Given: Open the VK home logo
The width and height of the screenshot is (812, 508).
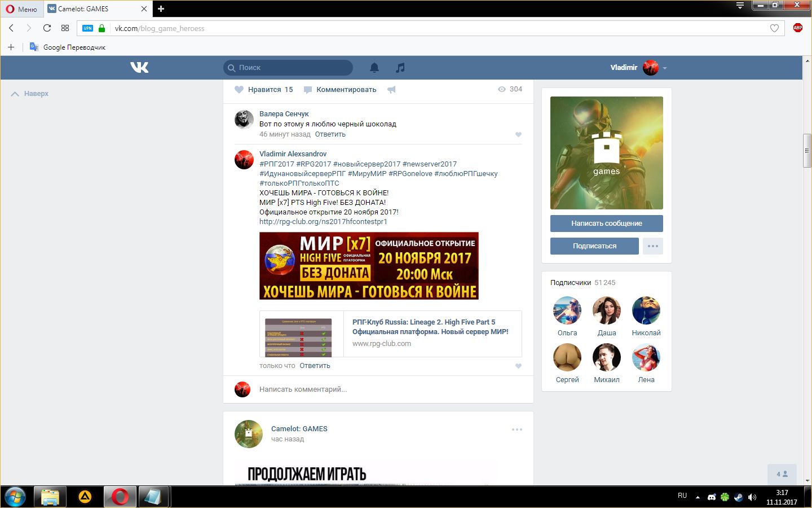Looking at the screenshot, I should click(139, 67).
